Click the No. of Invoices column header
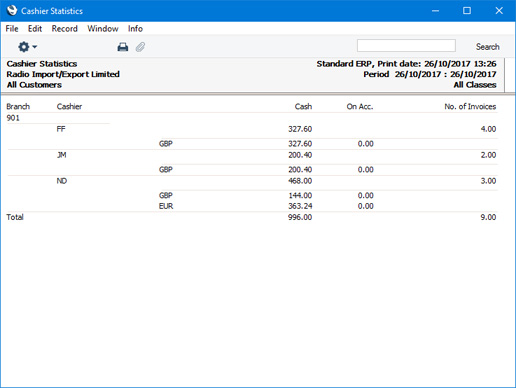The image size is (516, 388). coord(470,107)
